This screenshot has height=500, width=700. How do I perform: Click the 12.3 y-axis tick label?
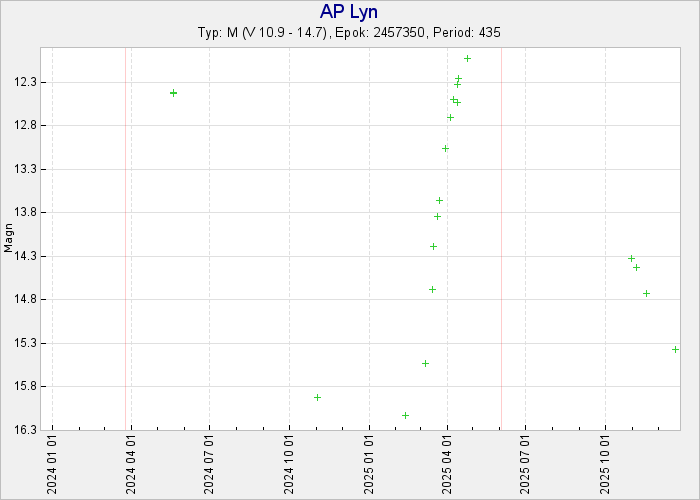(x=28, y=82)
